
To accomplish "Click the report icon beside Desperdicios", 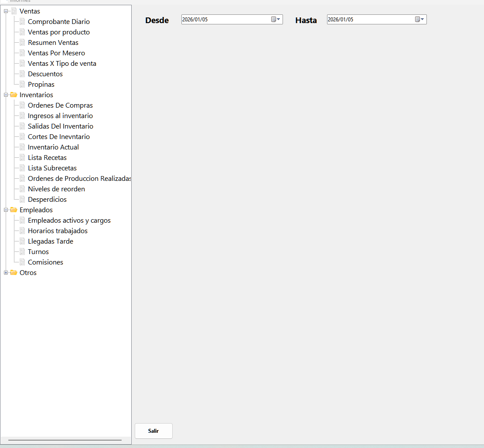I will pyautogui.click(x=22, y=200).
